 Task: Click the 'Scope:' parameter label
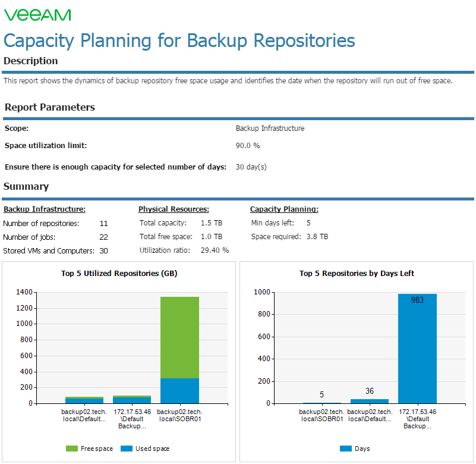tap(17, 128)
